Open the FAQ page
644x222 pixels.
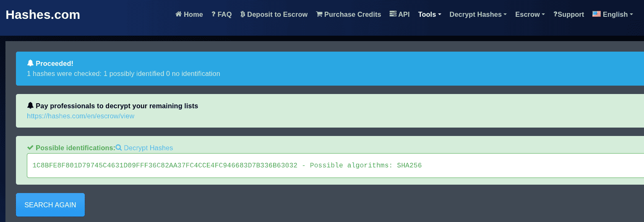tap(224, 14)
